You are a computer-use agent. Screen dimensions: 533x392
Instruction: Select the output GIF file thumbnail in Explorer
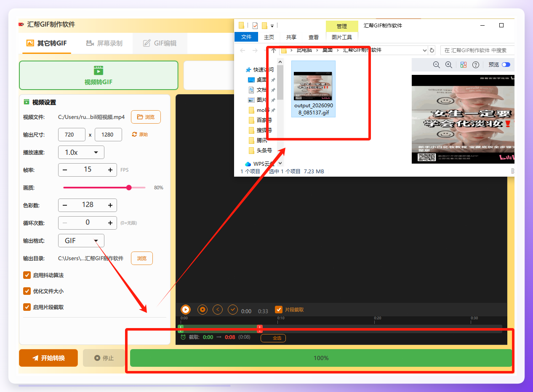coord(314,89)
